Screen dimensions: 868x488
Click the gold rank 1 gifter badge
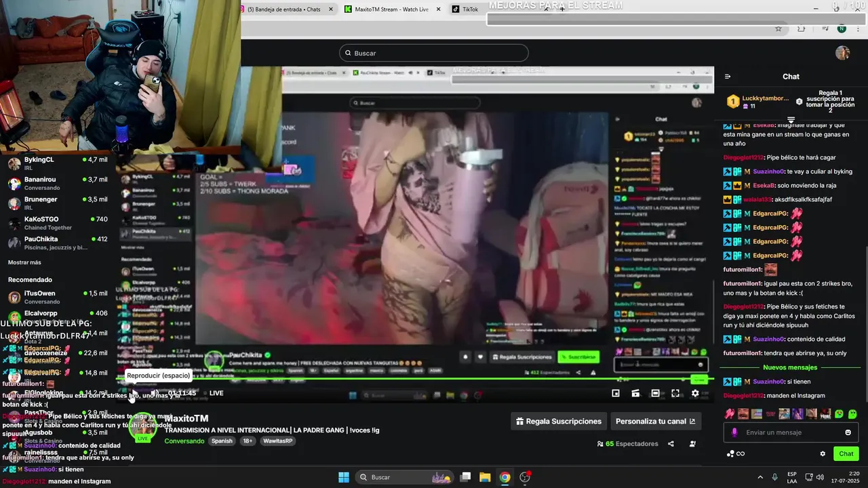coord(732,102)
